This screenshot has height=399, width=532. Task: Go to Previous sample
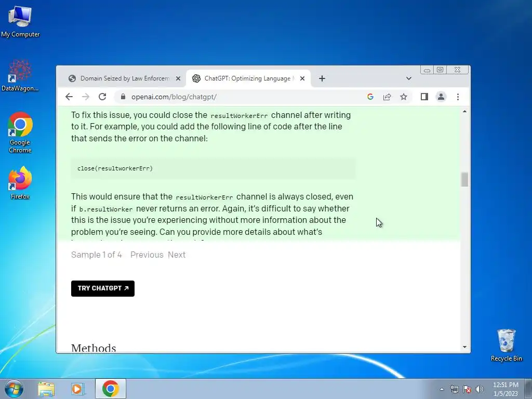[x=147, y=255]
